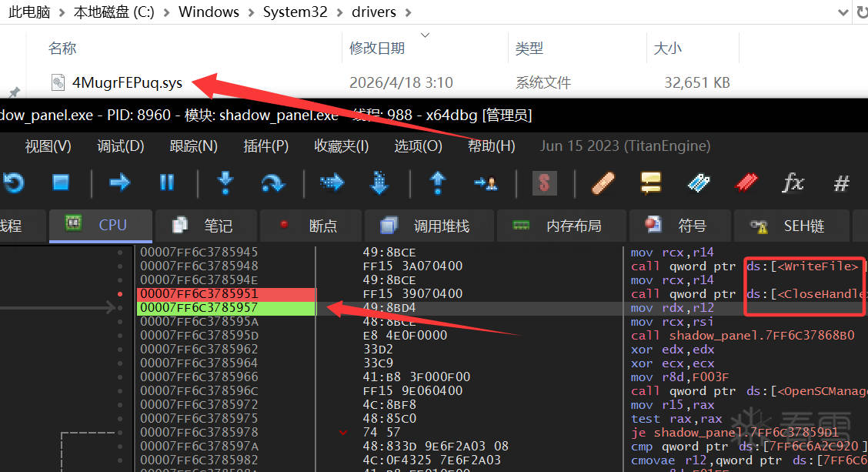Select the mov r8d,F003F instruction
The height and width of the screenshot is (472, 868).
coord(679,377)
